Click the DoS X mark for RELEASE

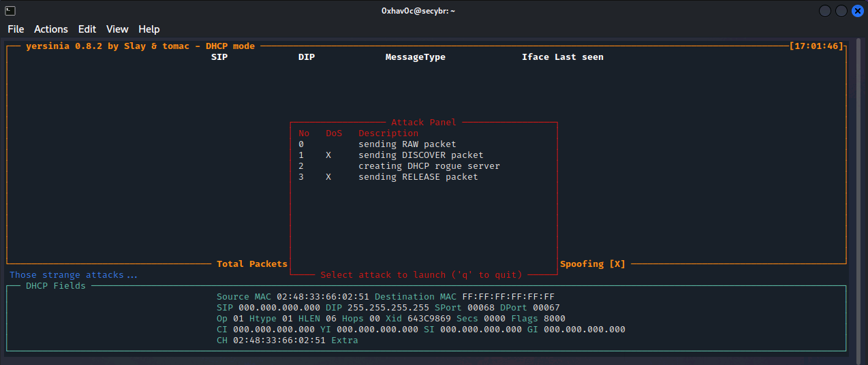point(328,177)
